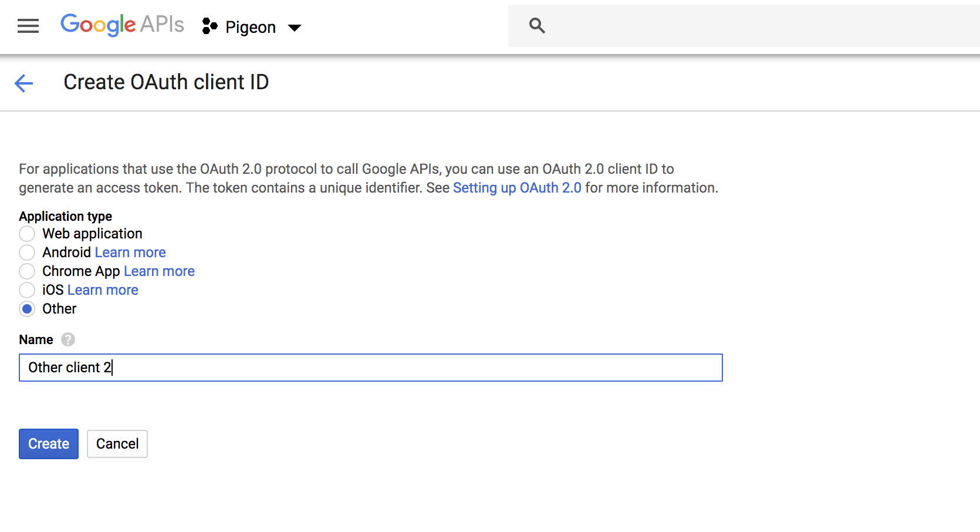
Task: Open the Name field help tooltip icon
Action: pyautogui.click(x=68, y=339)
